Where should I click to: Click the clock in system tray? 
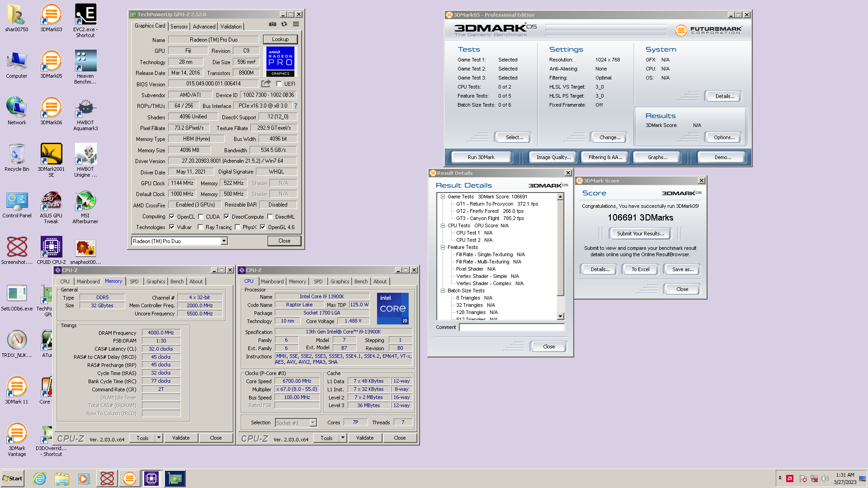844,479
